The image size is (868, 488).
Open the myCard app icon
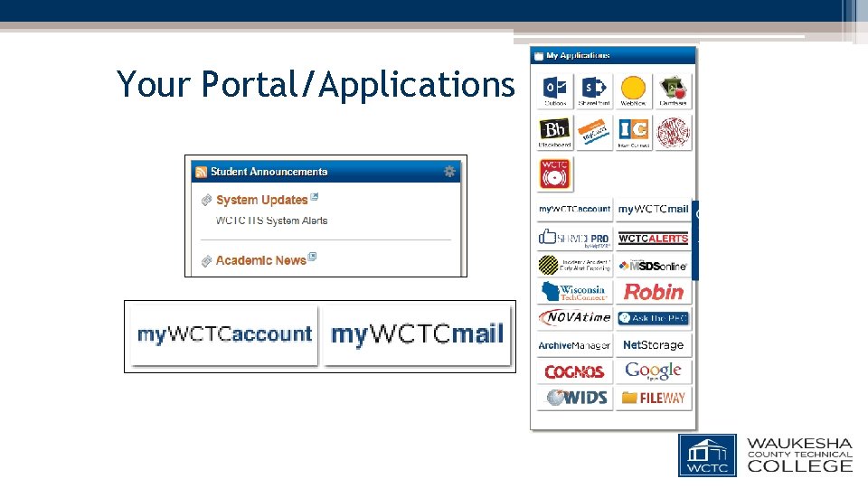(x=594, y=132)
